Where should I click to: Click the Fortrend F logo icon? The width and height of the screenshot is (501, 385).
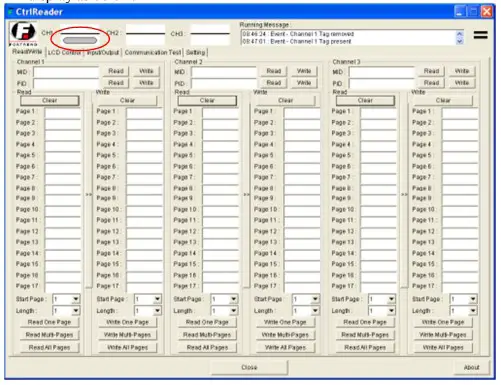[23, 33]
